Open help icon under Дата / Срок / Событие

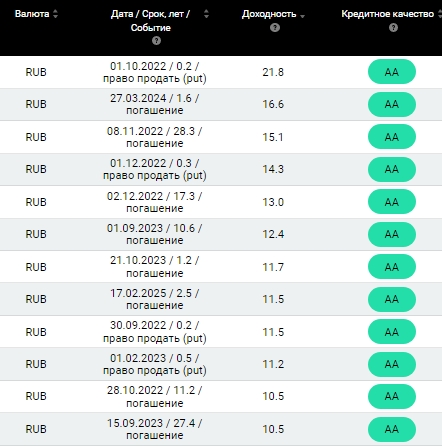click(x=156, y=41)
